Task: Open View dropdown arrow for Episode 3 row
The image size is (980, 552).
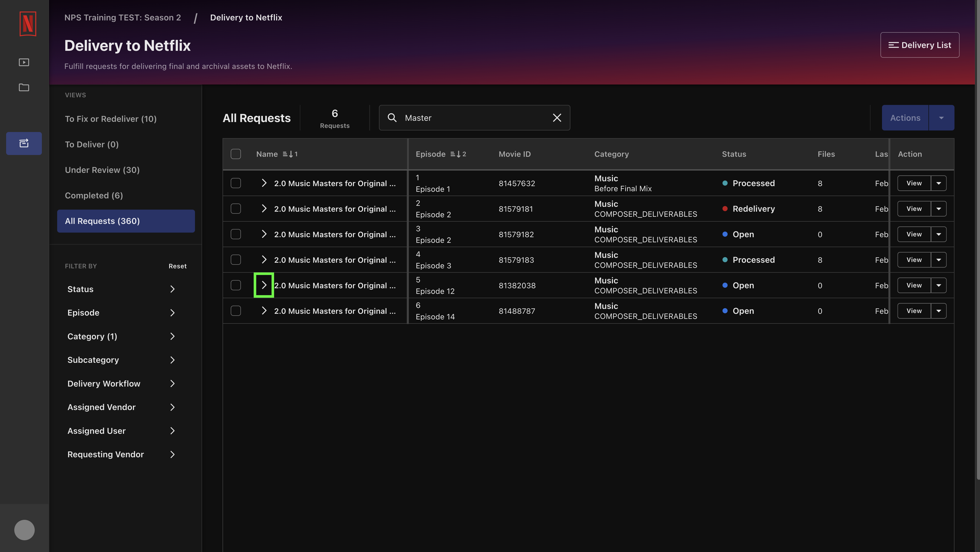Action: (x=939, y=260)
